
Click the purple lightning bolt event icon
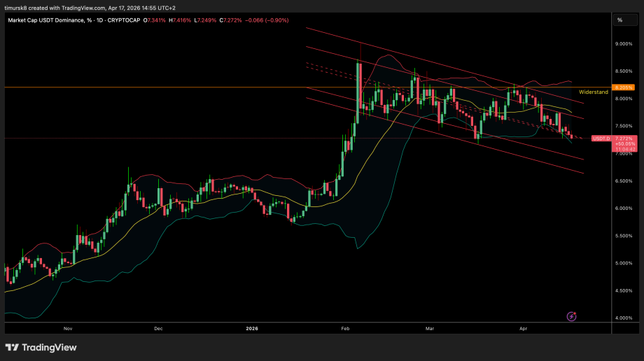pyautogui.click(x=571, y=316)
